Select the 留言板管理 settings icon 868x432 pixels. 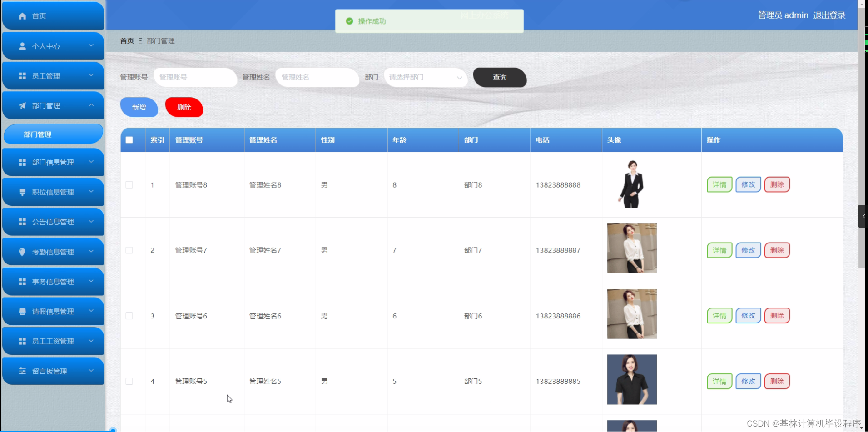pos(22,371)
